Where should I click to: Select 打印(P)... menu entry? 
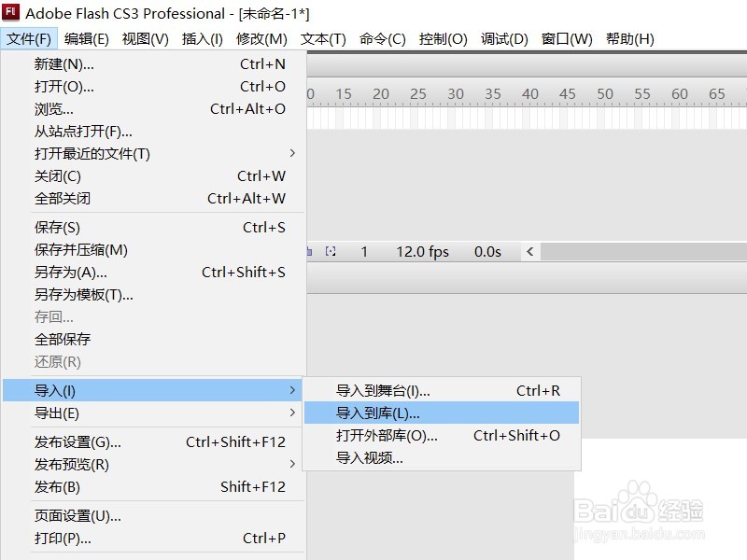[x=153, y=539]
